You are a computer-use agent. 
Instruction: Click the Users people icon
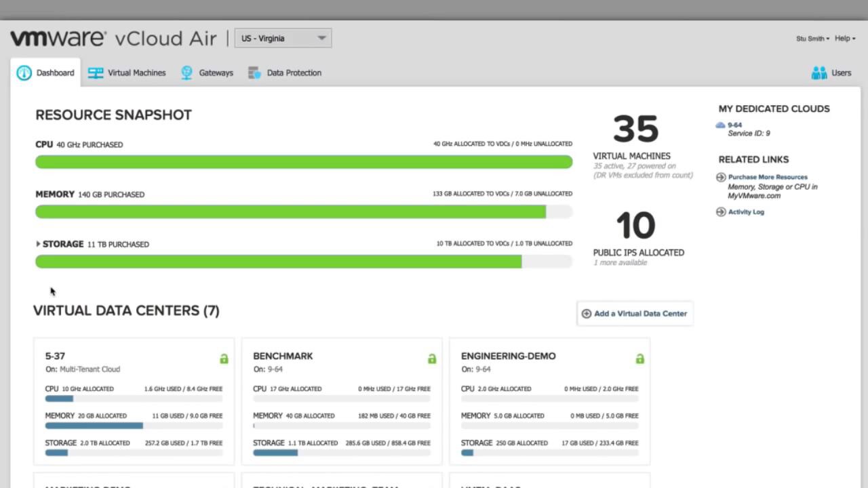coord(819,73)
